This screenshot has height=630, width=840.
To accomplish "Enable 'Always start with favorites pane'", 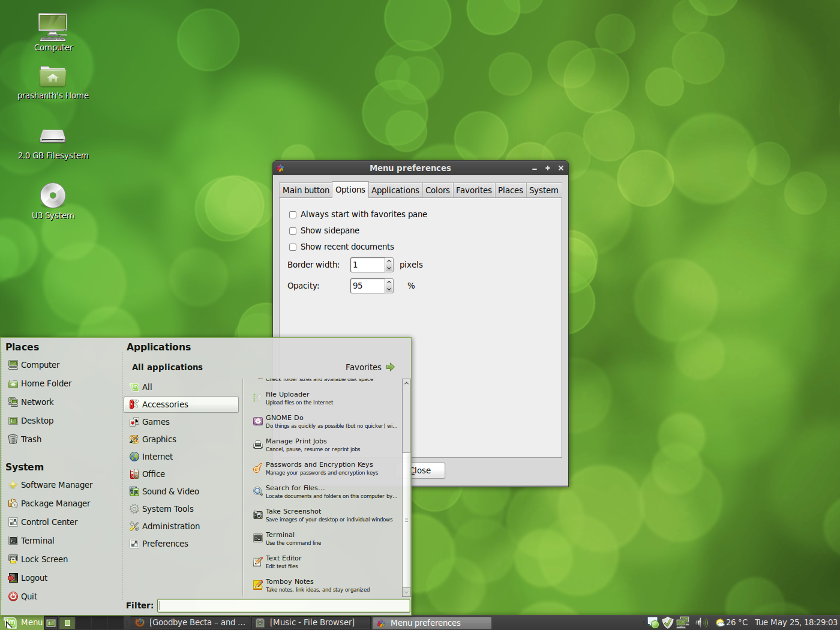I will click(293, 214).
